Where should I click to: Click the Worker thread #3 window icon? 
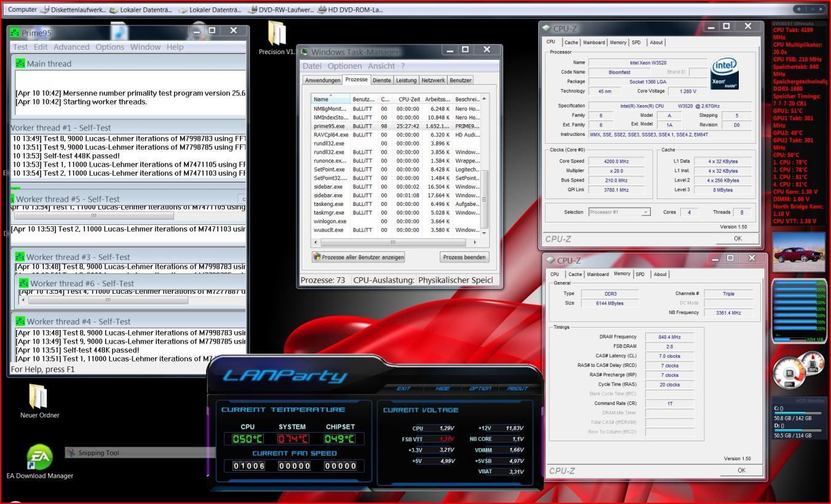(x=20, y=257)
